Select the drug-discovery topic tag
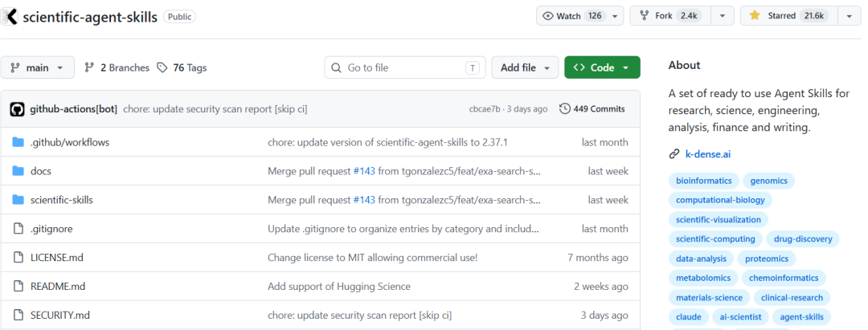Image resolution: width=868 pixels, height=330 pixels. (803, 238)
